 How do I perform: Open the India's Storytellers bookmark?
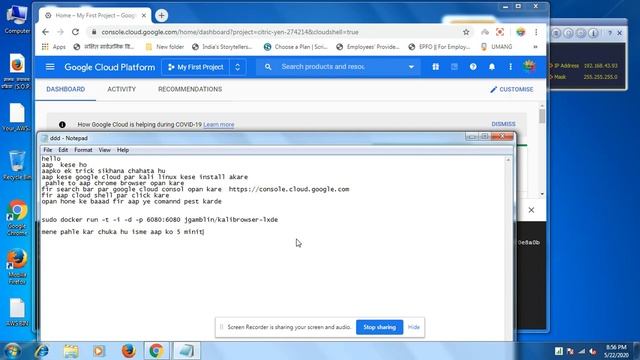(x=222, y=47)
